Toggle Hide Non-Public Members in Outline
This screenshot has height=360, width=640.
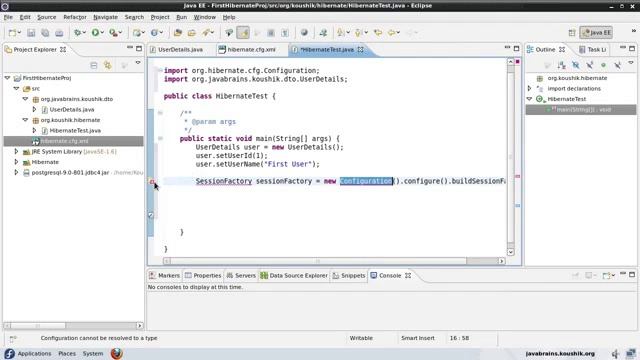(603, 65)
